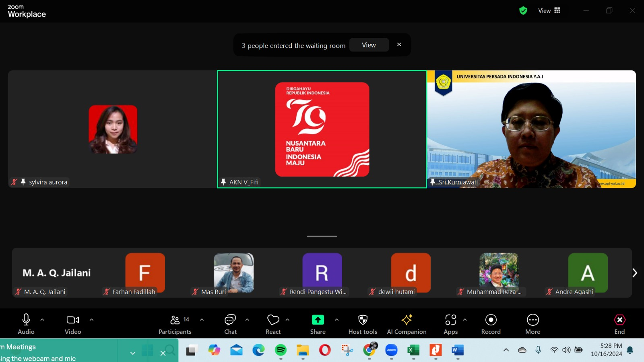Open Microsoft Copilot from taskbar

click(x=214, y=350)
